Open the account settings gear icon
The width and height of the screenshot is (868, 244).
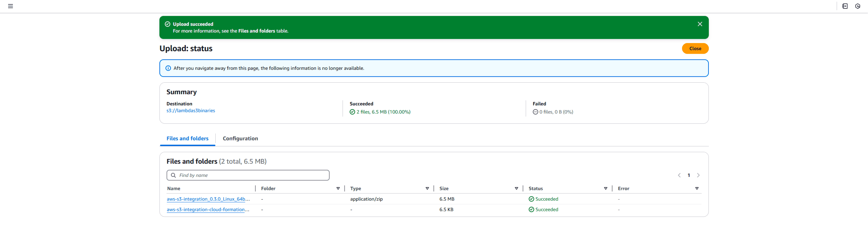858,6
